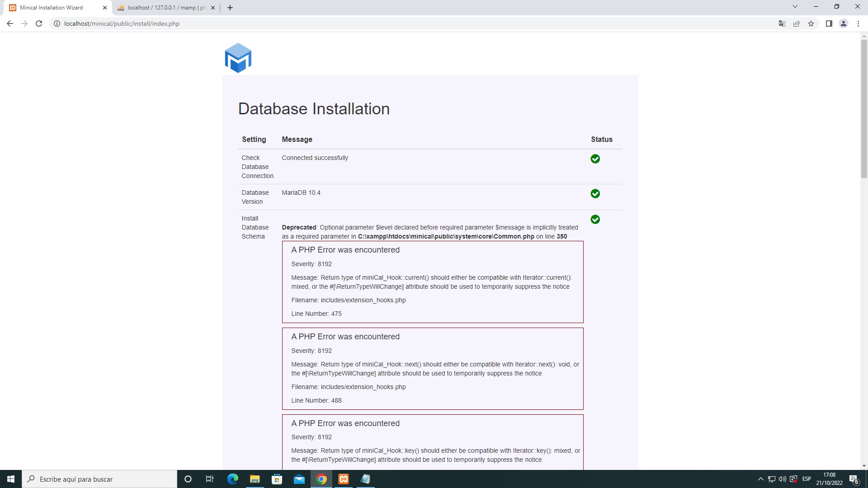Screen dimensions: 868x488
Task: Click the volume icon in system tray
Action: point(782,479)
